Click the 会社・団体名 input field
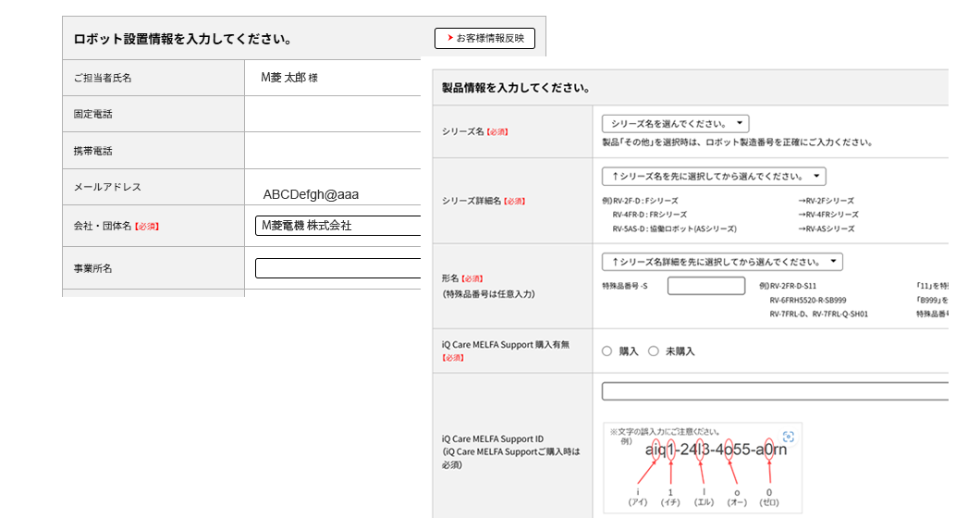The width and height of the screenshot is (980, 518). [337, 226]
